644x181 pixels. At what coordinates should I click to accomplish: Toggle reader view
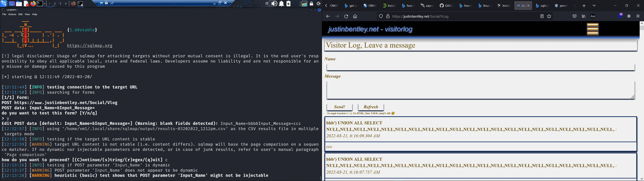[x=542, y=16]
